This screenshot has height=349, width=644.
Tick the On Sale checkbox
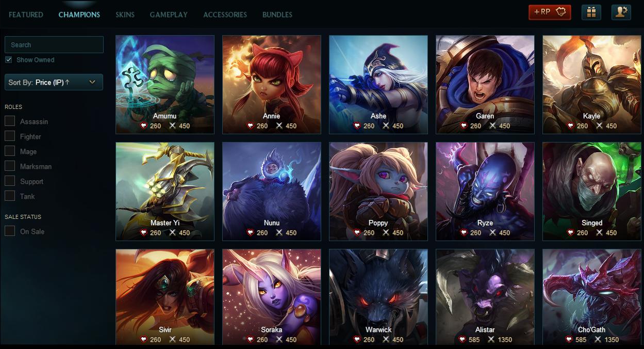[x=10, y=231]
